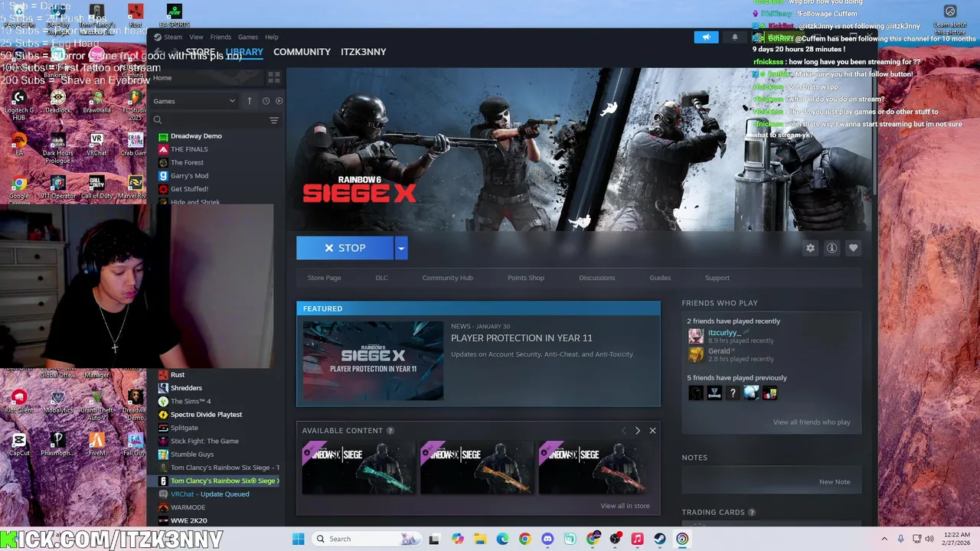Open Microsoft Edge from taskbar
The width and height of the screenshot is (980, 551).
click(502, 539)
